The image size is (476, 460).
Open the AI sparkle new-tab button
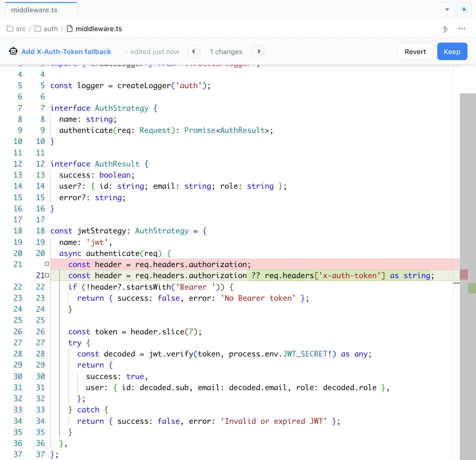[x=464, y=9]
